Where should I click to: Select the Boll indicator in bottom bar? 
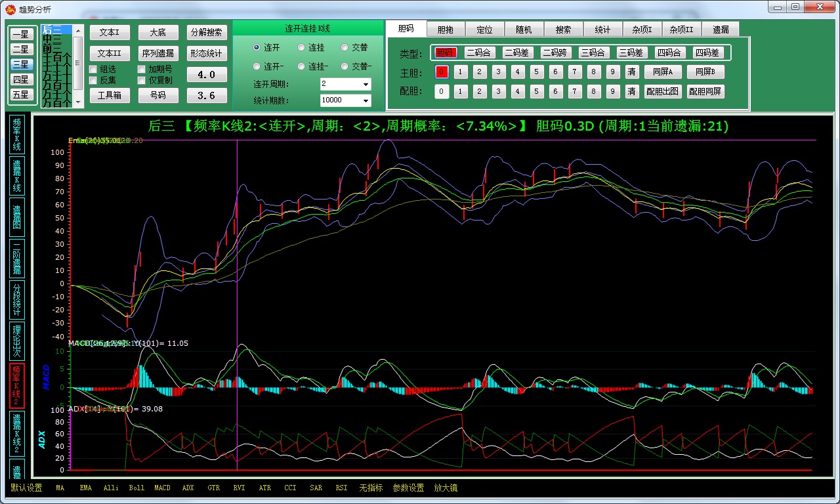tap(136, 488)
